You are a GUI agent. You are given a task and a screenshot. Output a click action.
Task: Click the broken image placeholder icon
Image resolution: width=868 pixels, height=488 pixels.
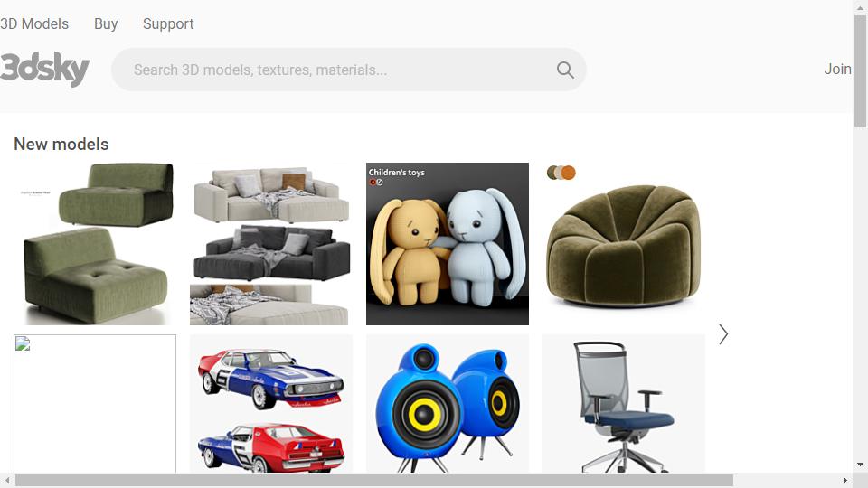click(23, 343)
